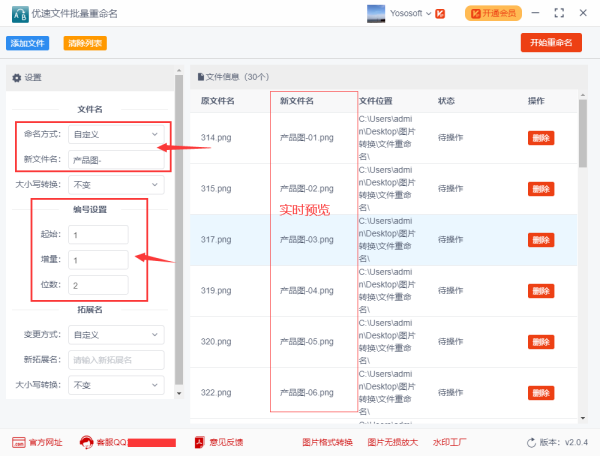The height and width of the screenshot is (456, 600).
Task: Click the settings gear icon
Action: click(16, 77)
